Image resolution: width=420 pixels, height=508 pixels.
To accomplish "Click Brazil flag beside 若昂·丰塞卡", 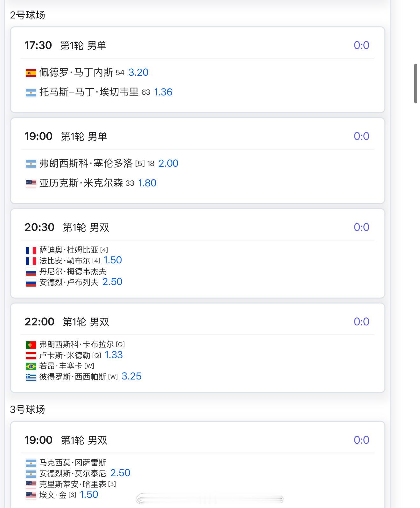I will [x=31, y=366].
